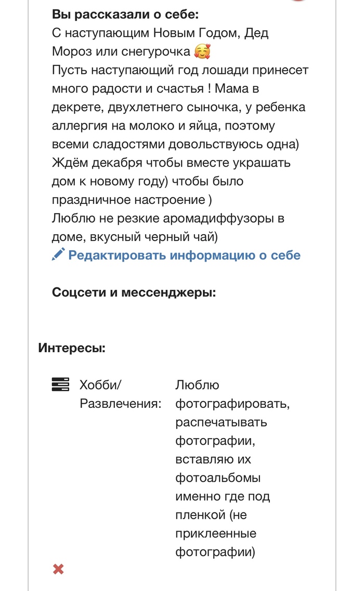Click the stacked-bars icon beside Хобби

click(x=60, y=384)
